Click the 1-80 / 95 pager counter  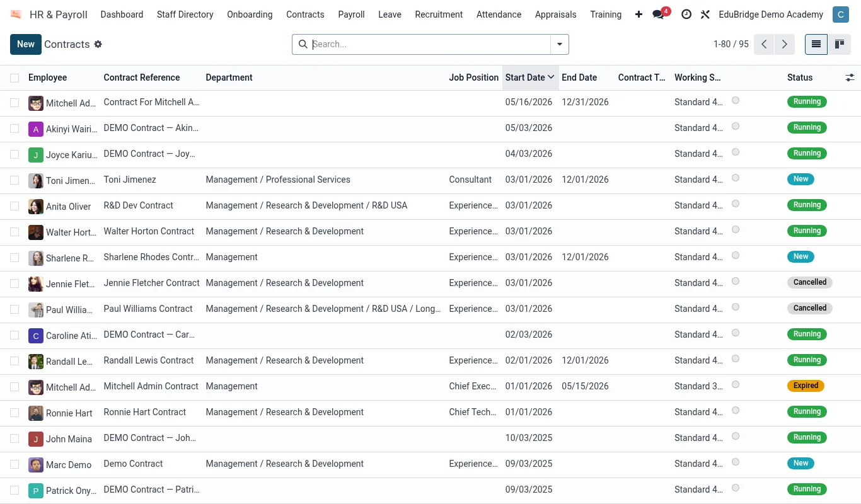[x=731, y=44]
